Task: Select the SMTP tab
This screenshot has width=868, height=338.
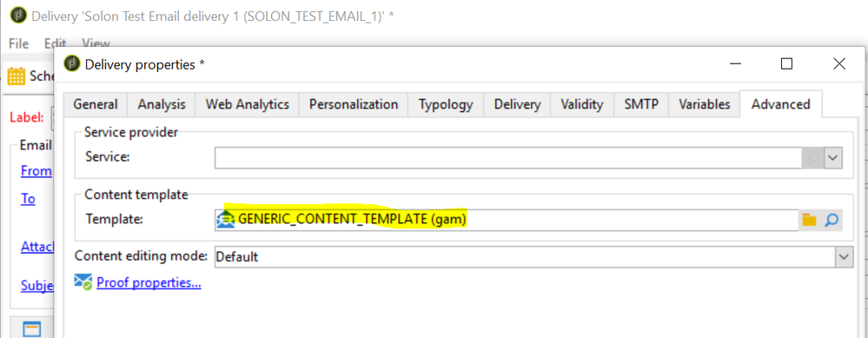Action: coord(641,104)
